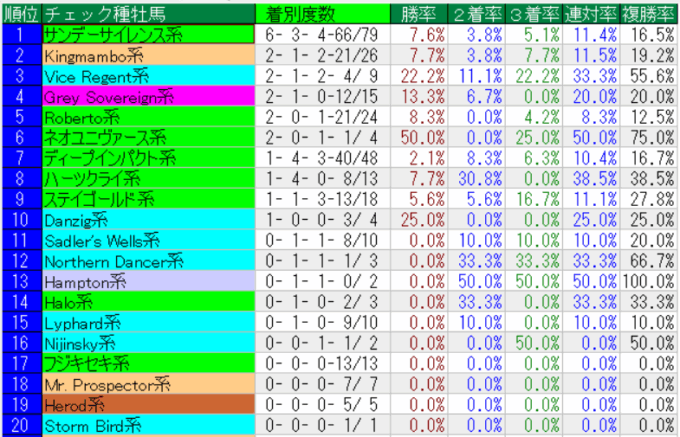Viewport: 680px width, 437px height.
Task: Click the 連対率 column header
Action: coord(591,14)
